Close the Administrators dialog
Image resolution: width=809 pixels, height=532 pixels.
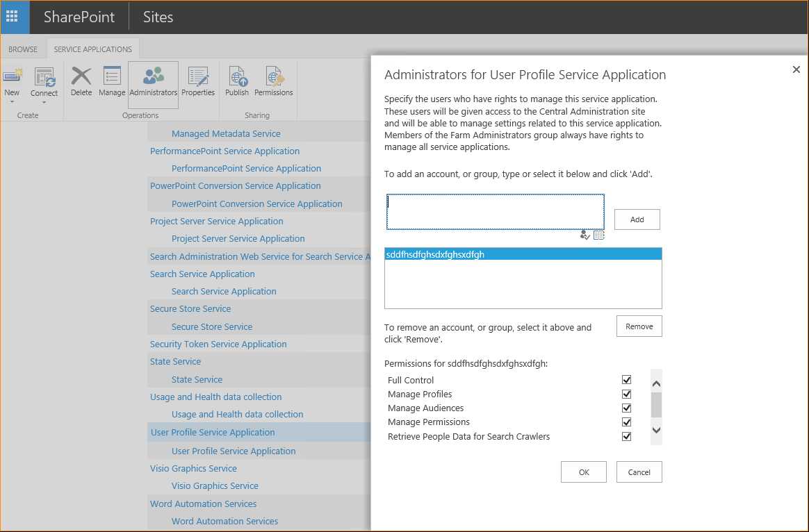796,69
